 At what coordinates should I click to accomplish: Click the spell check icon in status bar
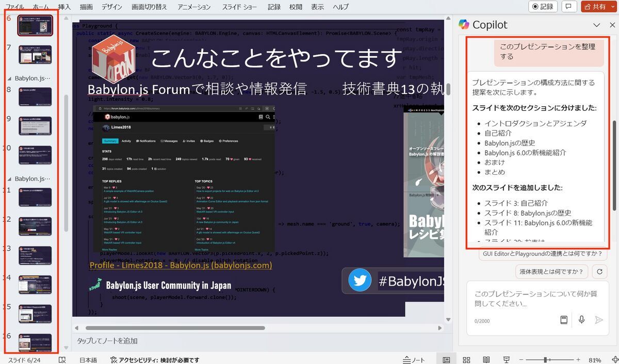[62, 360]
